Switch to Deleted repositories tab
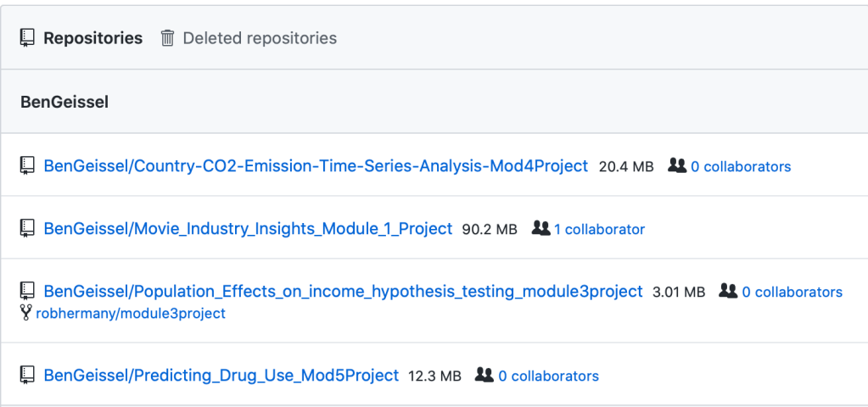868x407 pixels. point(260,38)
